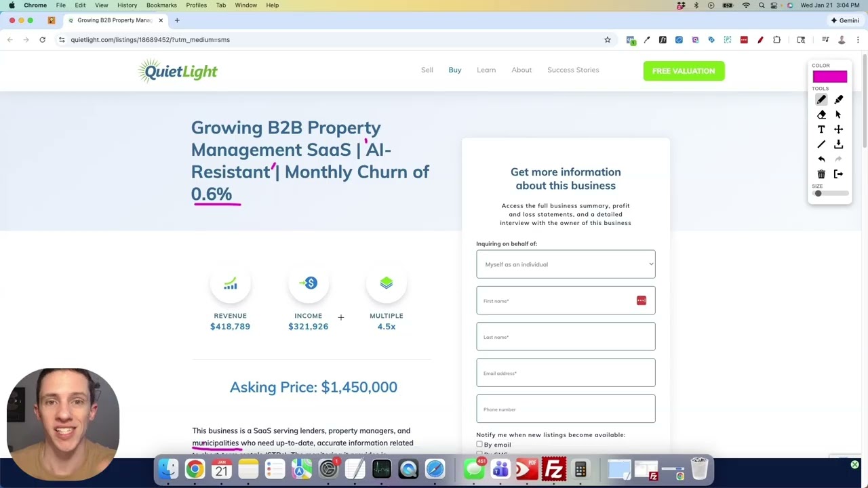868x488 pixels.
Task: Toggle the By email notification checkbox
Action: pos(479,445)
